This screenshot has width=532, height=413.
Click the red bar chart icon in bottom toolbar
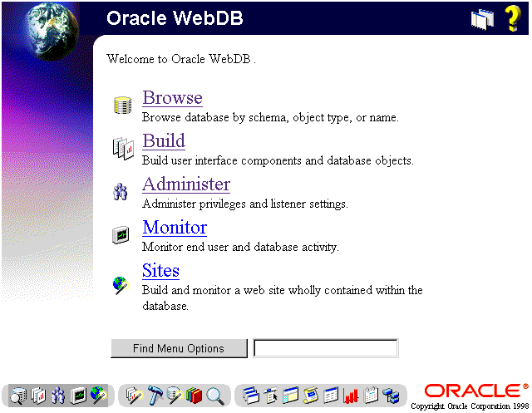click(x=351, y=396)
